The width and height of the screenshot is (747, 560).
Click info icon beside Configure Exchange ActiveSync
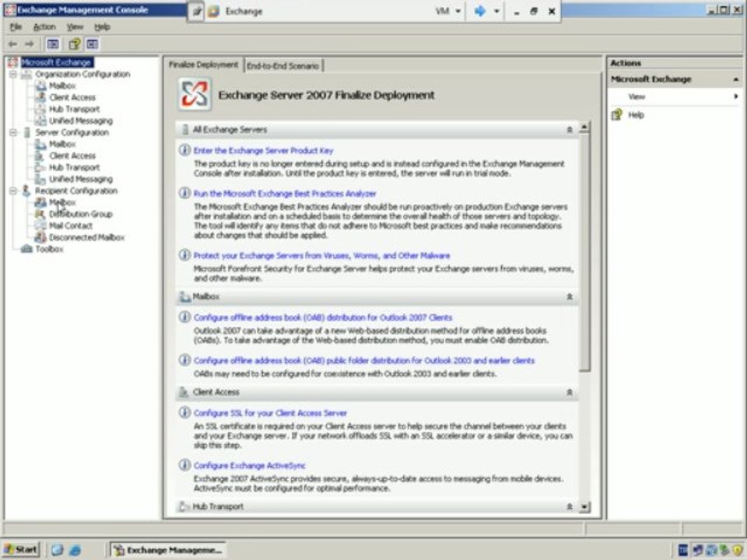tap(184, 465)
